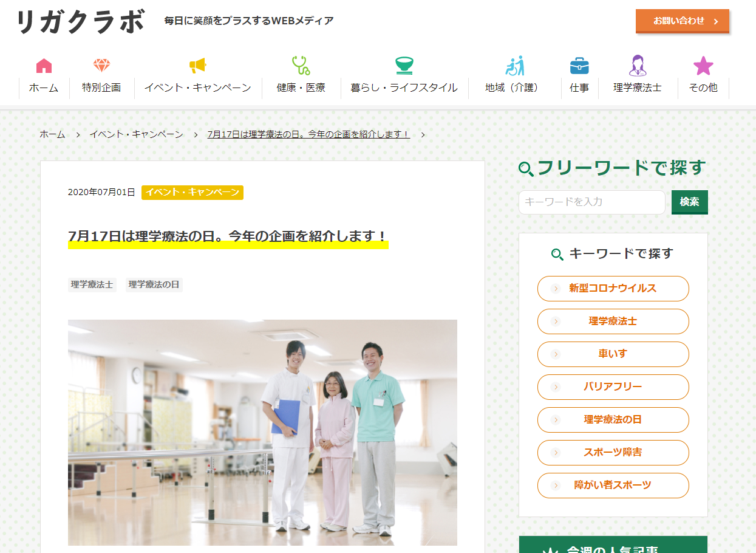This screenshot has width=756, height=553.
Task: Click the green rice bowl icon
Action: (404, 65)
